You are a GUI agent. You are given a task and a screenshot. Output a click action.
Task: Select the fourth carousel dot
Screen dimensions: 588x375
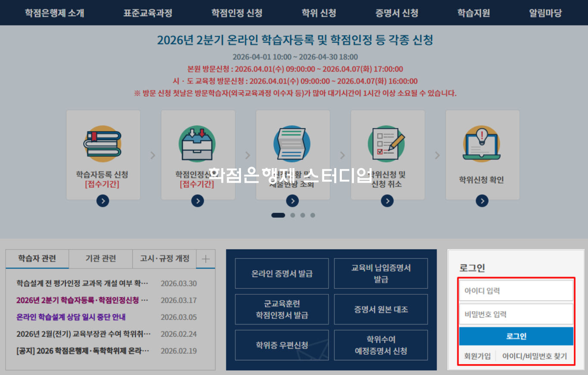click(313, 215)
